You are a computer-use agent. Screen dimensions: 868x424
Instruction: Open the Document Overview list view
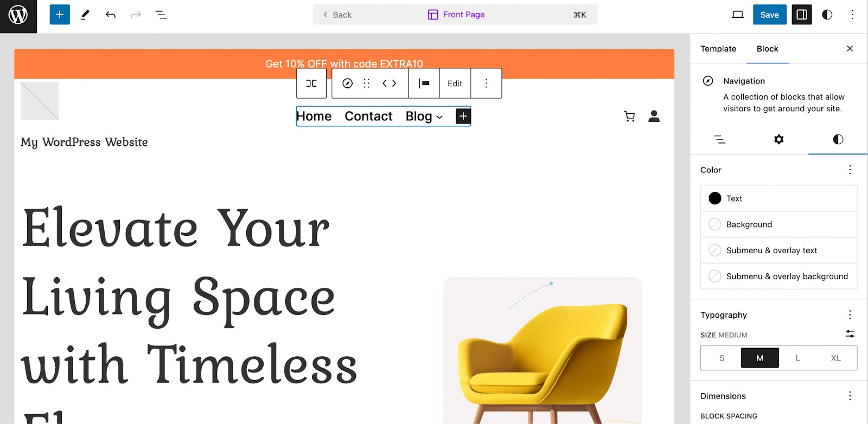click(x=161, y=15)
